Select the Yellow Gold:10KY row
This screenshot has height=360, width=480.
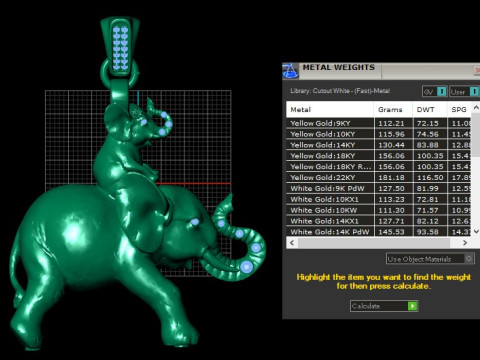(x=379, y=134)
